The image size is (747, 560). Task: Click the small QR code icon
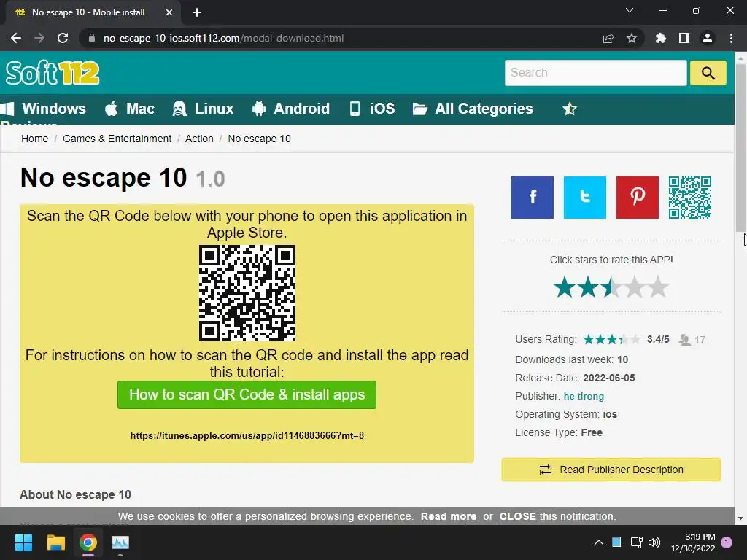(690, 198)
